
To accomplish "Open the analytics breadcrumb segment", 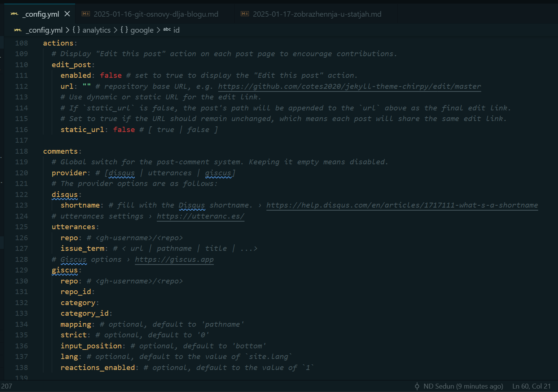I will pyautogui.click(x=96, y=30).
